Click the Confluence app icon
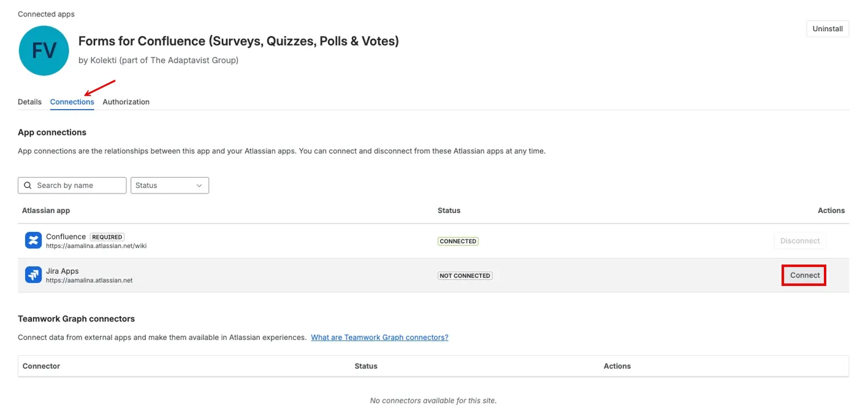This screenshot has width=868, height=417. 33,240
